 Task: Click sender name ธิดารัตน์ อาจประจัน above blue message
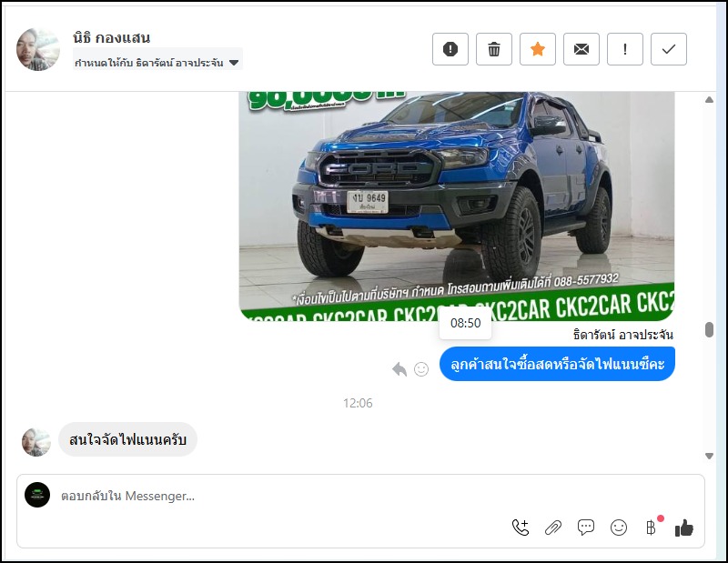pyautogui.click(x=623, y=335)
